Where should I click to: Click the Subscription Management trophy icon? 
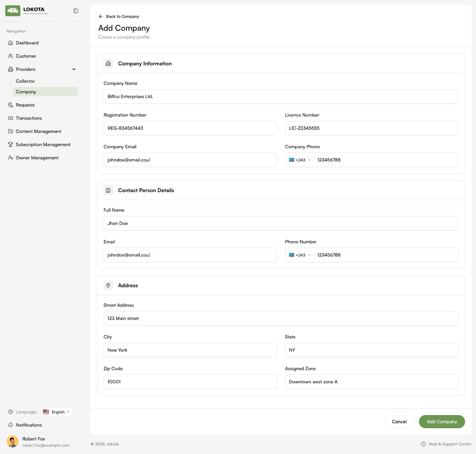click(11, 145)
